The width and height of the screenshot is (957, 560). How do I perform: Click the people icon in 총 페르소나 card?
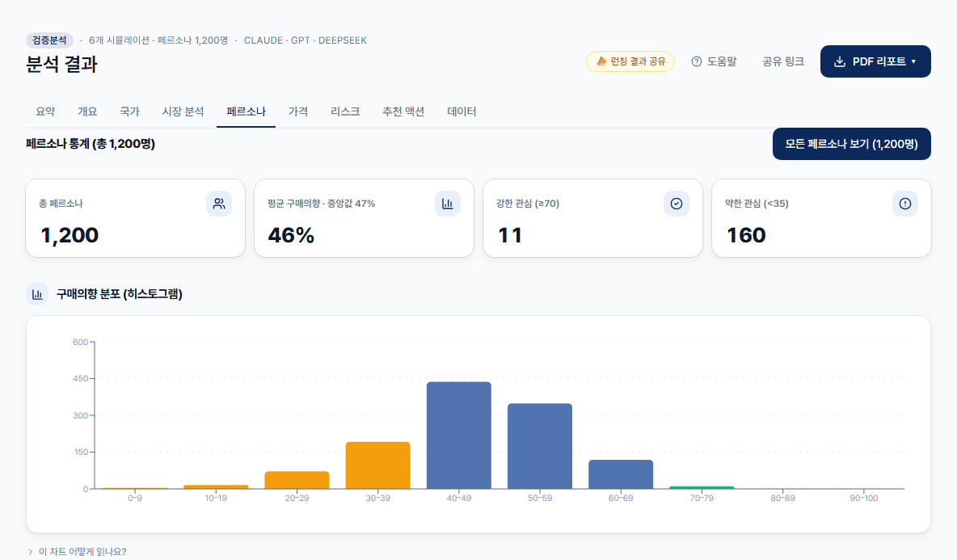coord(218,204)
